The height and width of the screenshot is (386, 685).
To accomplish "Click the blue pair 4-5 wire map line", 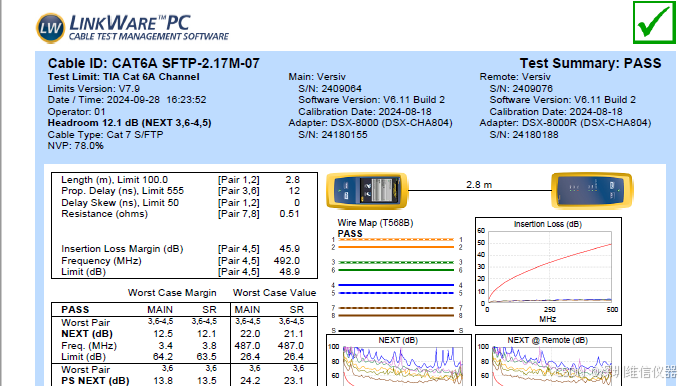I will 396,289.
